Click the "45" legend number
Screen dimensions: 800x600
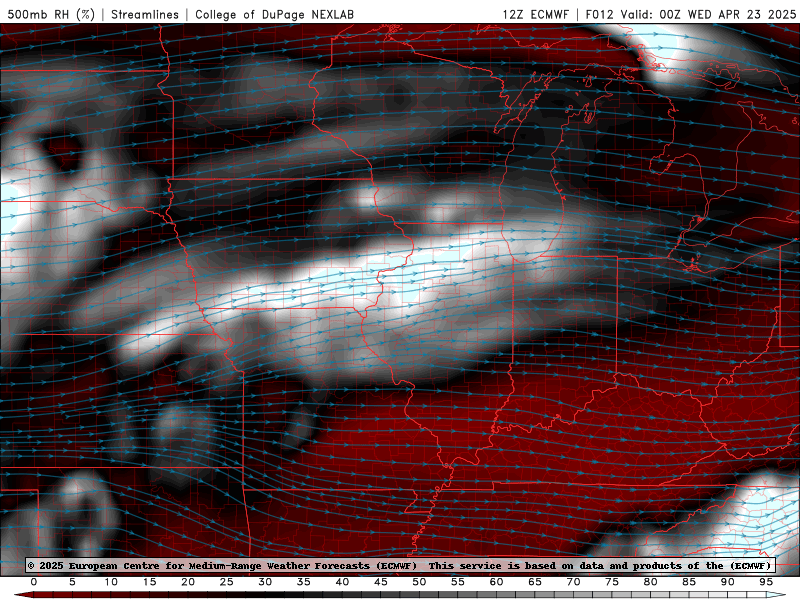381,582
